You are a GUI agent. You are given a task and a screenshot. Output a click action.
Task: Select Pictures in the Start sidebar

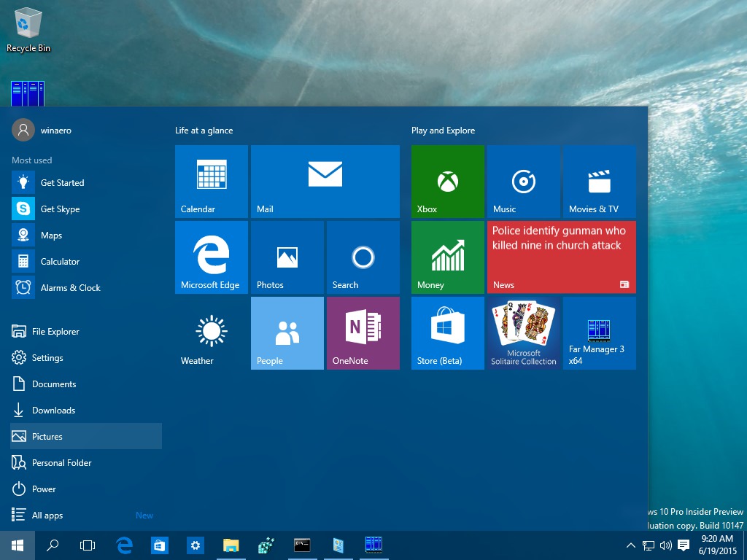47,436
